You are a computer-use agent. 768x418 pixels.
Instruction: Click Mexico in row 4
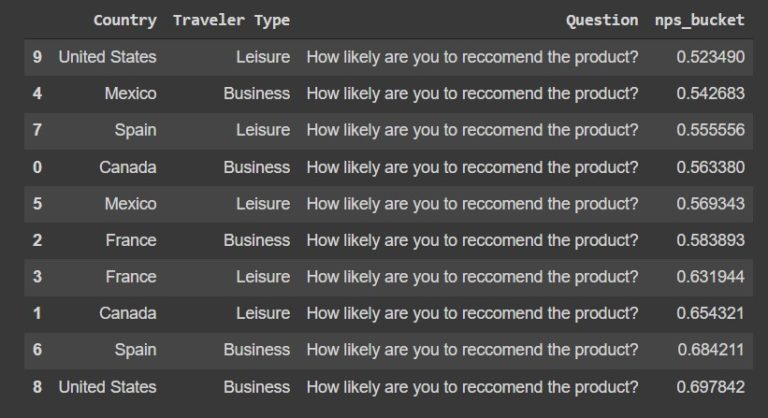[x=130, y=94]
